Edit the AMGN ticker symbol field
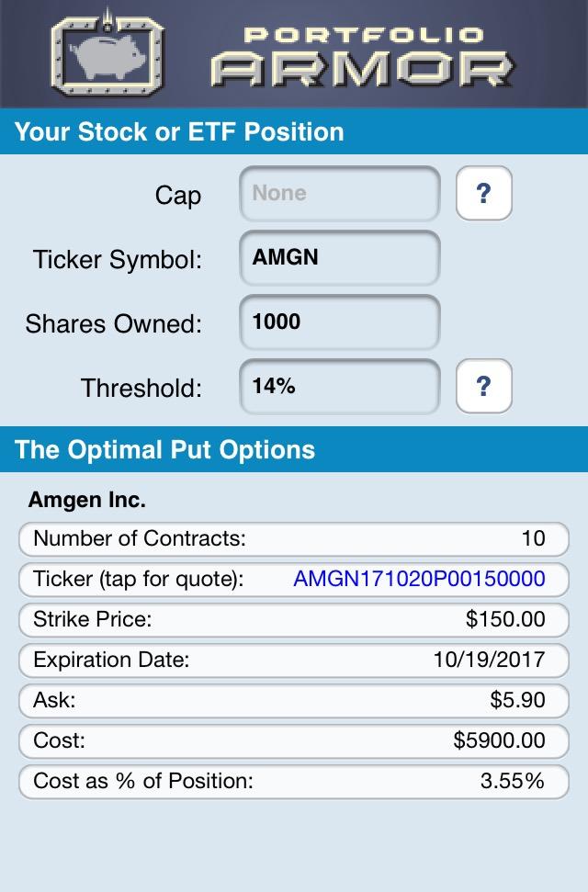This screenshot has width=588, height=892. coord(340,258)
